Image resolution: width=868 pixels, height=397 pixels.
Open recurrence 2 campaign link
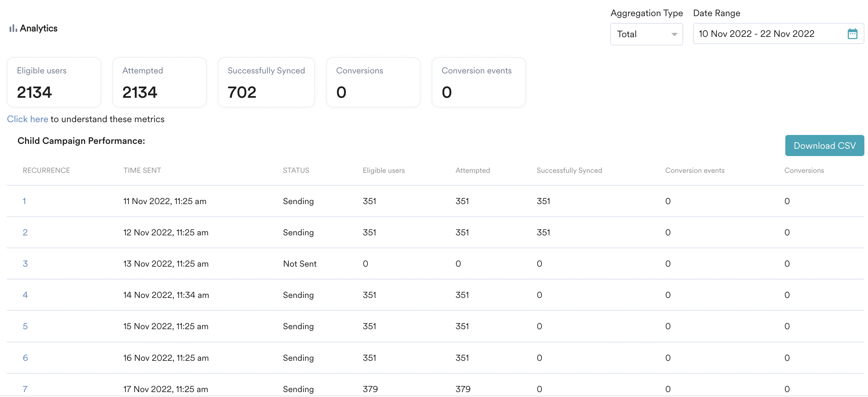(25, 232)
